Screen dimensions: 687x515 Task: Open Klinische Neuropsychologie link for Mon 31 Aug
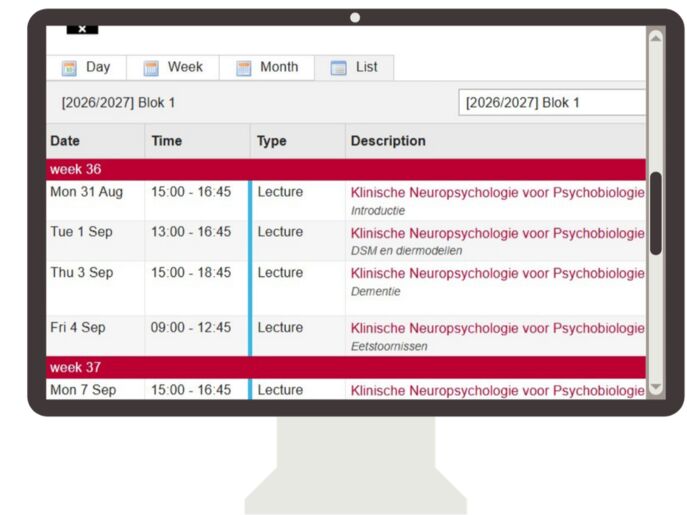coord(497,192)
